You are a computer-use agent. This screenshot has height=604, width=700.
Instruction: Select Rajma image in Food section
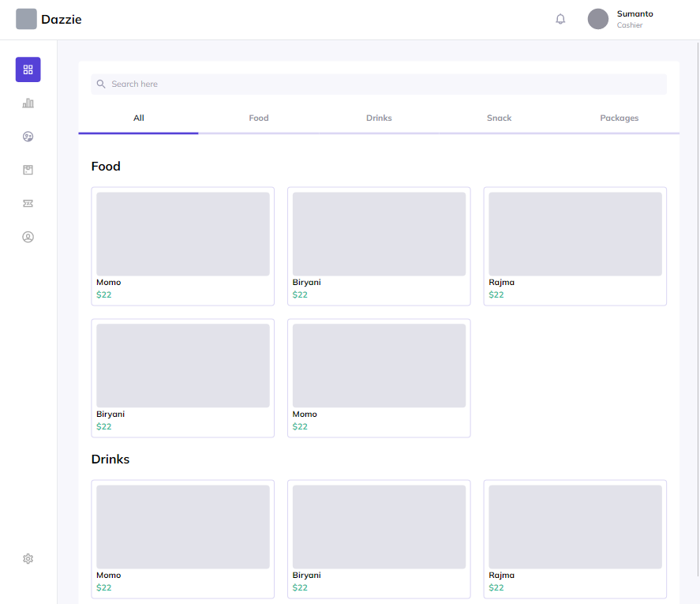point(575,234)
